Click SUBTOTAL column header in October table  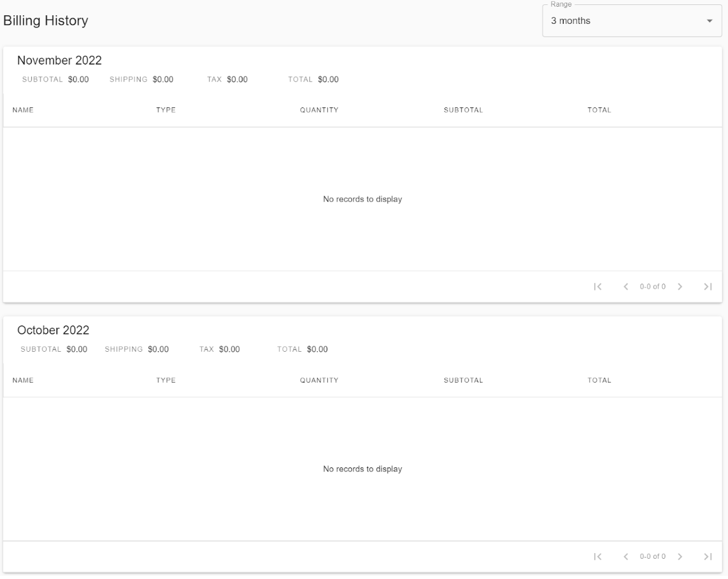[463, 381]
